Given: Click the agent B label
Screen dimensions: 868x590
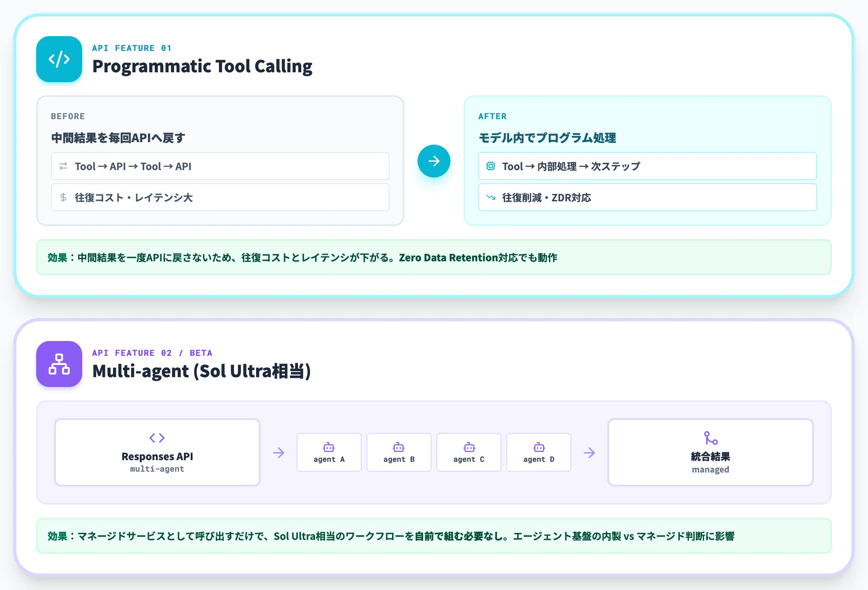Looking at the screenshot, I should coord(399,459).
